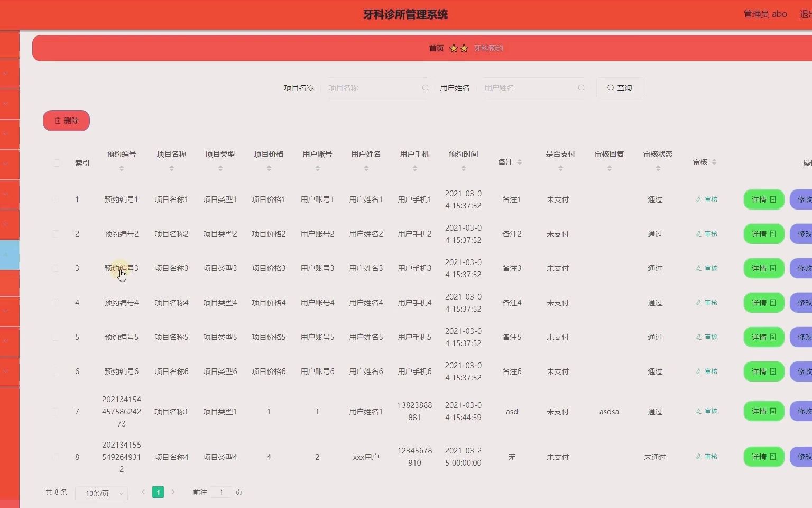Sort table by 是否支付 column

pyautogui.click(x=560, y=168)
